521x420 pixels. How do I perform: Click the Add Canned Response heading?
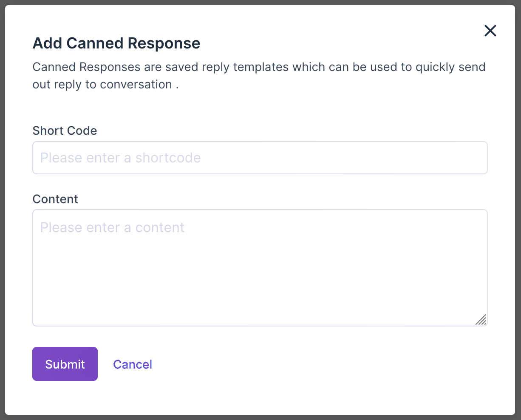tap(116, 43)
